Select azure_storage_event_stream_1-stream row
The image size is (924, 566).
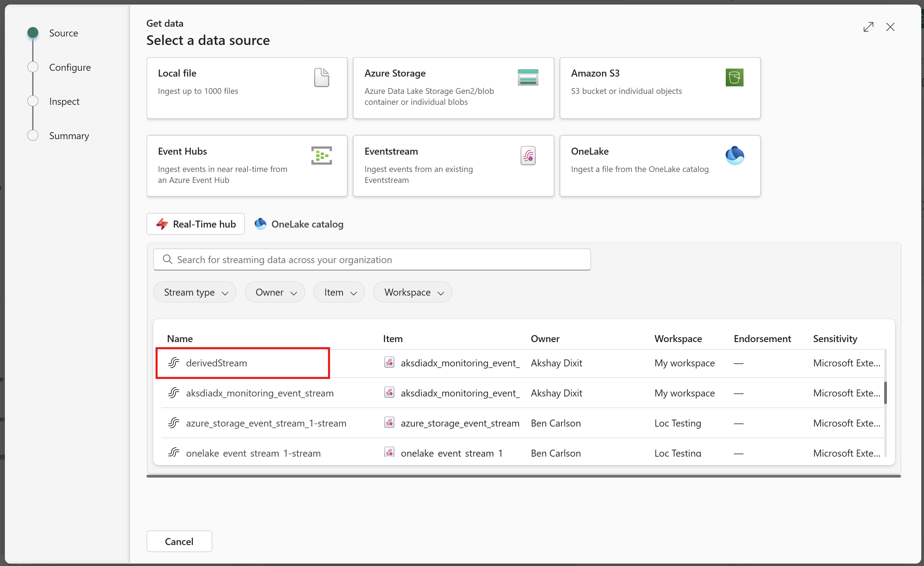point(523,423)
